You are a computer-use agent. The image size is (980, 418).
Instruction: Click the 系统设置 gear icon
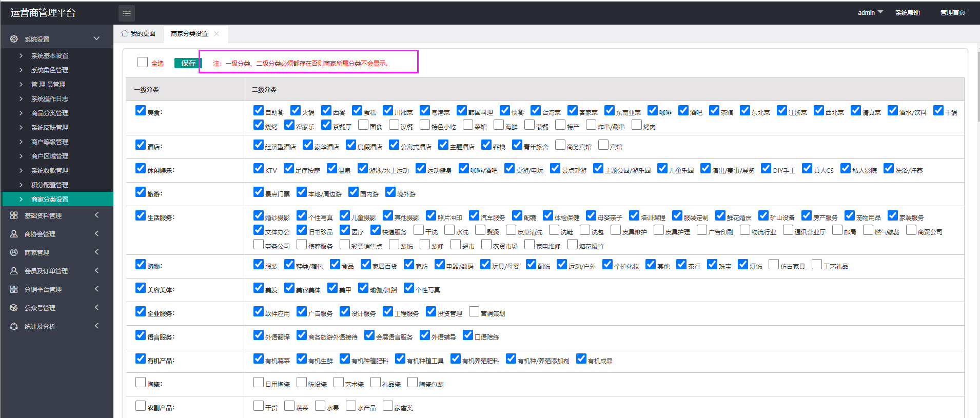[14, 39]
